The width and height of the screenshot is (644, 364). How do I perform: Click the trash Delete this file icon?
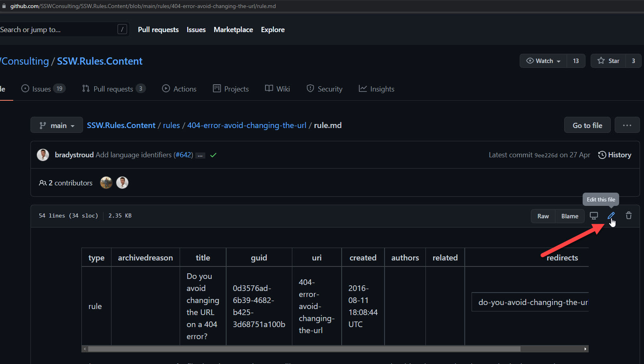(x=629, y=216)
